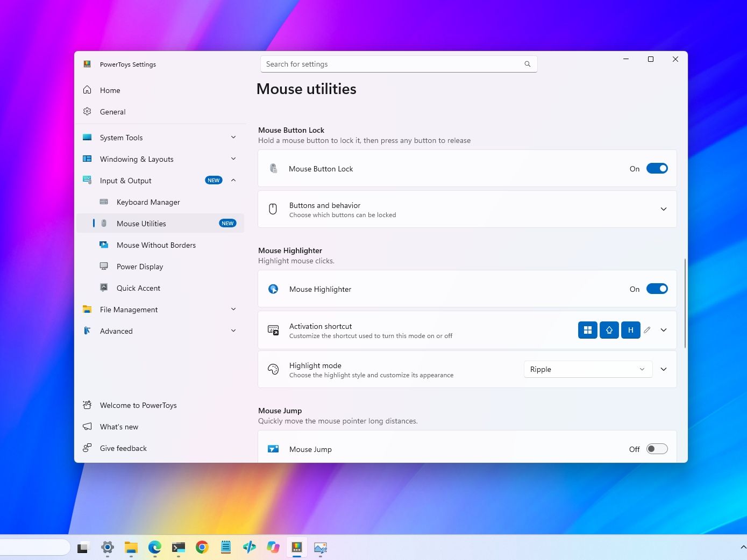Viewport: 747px width, 560px height.
Task: Open Notepad from the taskbar
Action: point(226,548)
